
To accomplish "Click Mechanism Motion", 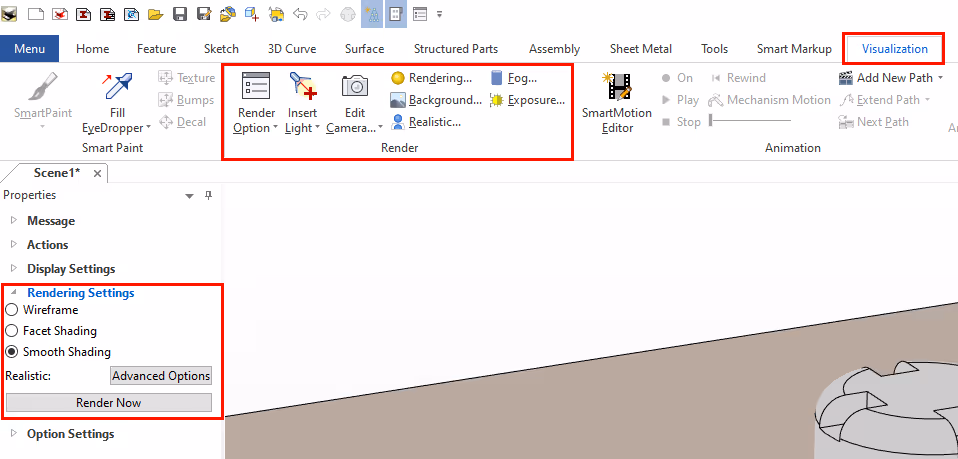I will pyautogui.click(x=770, y=100).
